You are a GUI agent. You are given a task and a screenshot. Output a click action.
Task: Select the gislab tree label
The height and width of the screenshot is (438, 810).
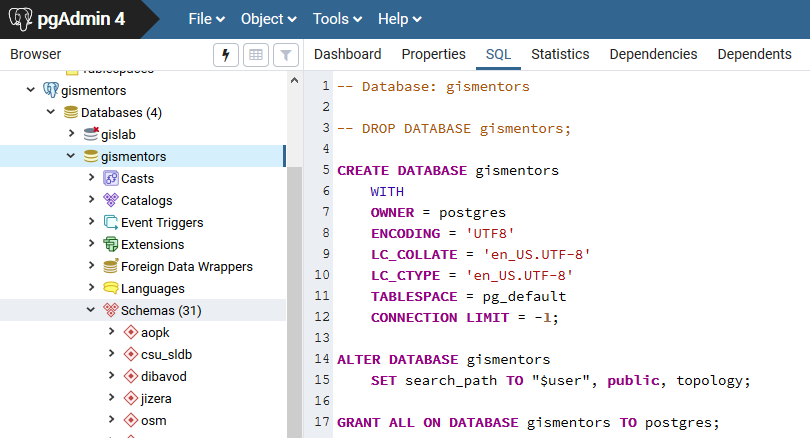tap(118, 135)
